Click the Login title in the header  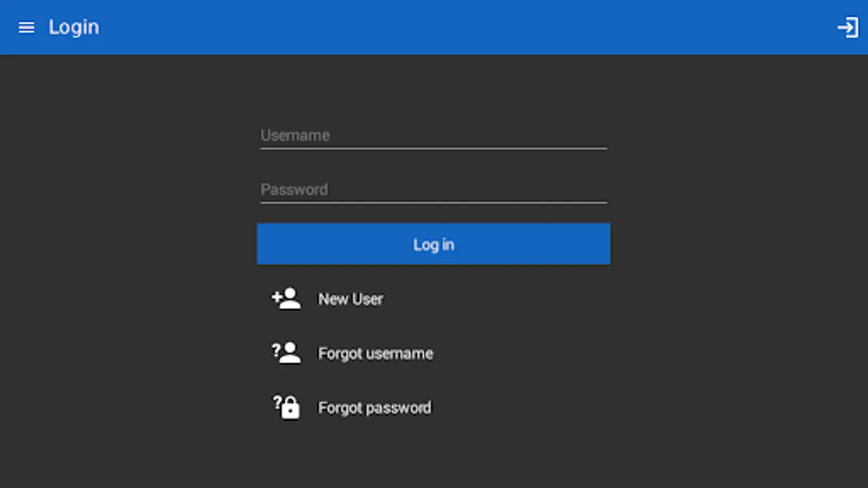[74, 27]
